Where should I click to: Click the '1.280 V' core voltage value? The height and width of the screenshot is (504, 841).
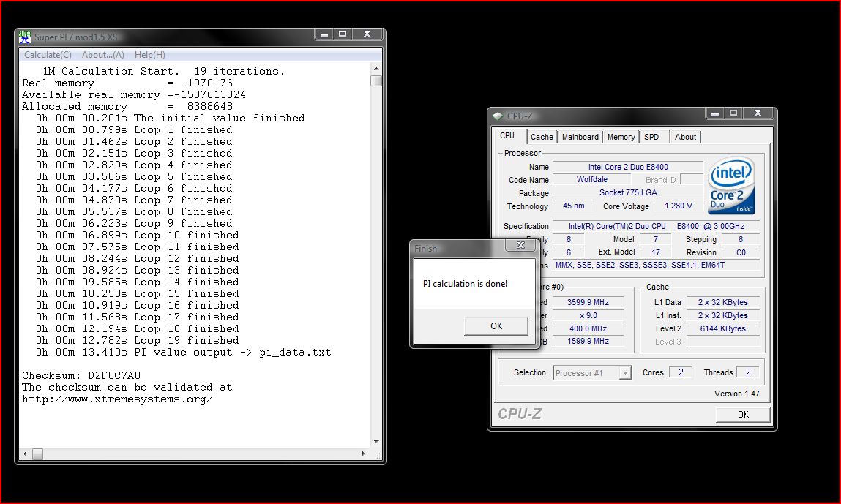point(678,206)
